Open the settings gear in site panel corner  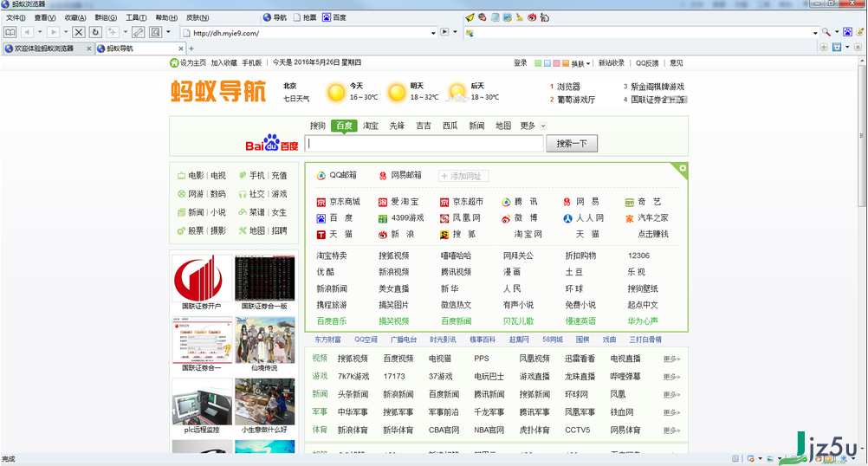683,168
